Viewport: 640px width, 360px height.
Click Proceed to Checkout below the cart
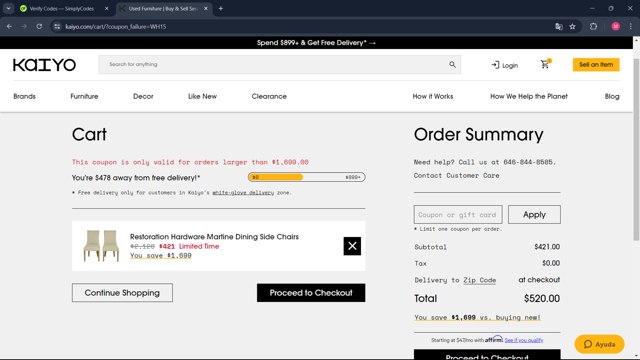311,293
